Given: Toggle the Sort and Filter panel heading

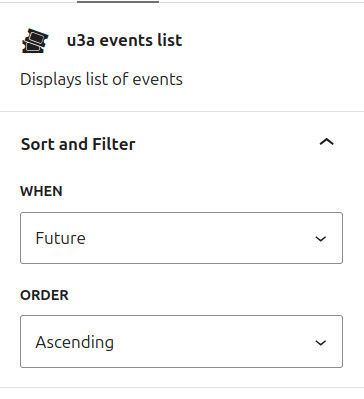Looking at the screenshot, I should (x=182, y=144).
